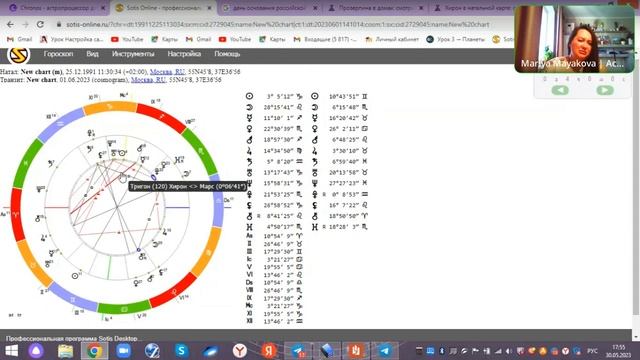640x360 pixels.
Task: Click the transit Moon glyph in the second column
Action: coord(315,107)
